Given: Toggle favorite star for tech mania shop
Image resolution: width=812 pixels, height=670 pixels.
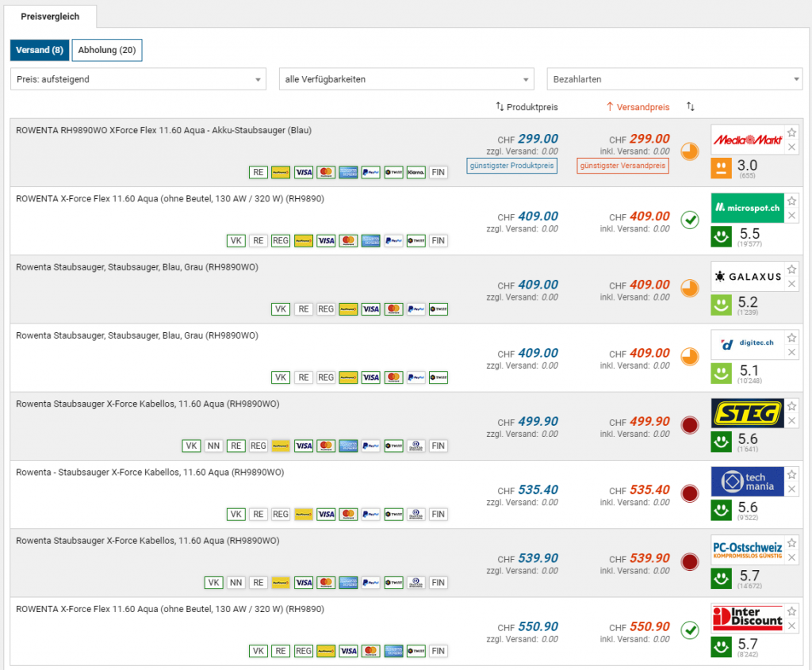Looking at the screenshot, I should 791,474.
